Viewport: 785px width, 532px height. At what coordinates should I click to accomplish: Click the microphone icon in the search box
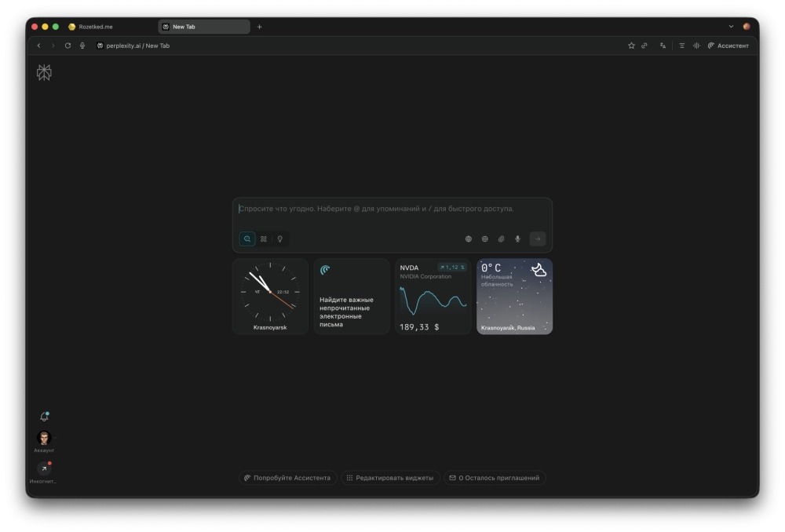pos(517,239)
